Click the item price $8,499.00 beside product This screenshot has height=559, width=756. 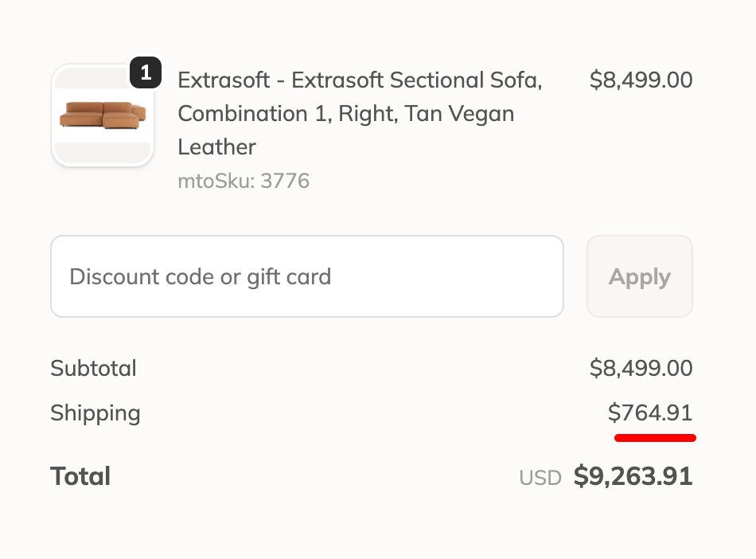click(641, 80)
